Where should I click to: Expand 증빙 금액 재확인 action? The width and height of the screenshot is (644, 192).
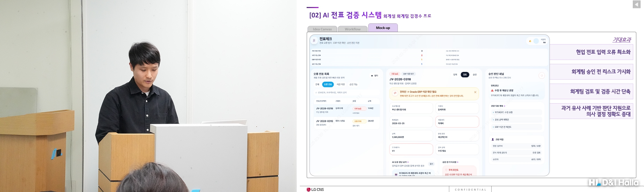coord(516,120)
